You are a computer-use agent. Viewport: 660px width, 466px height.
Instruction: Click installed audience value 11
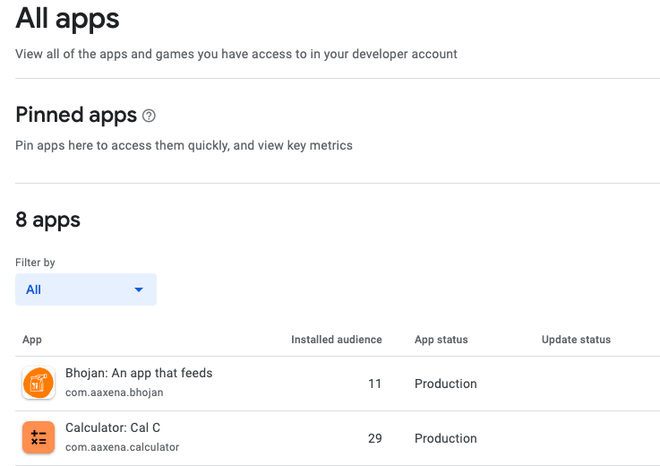374,384
